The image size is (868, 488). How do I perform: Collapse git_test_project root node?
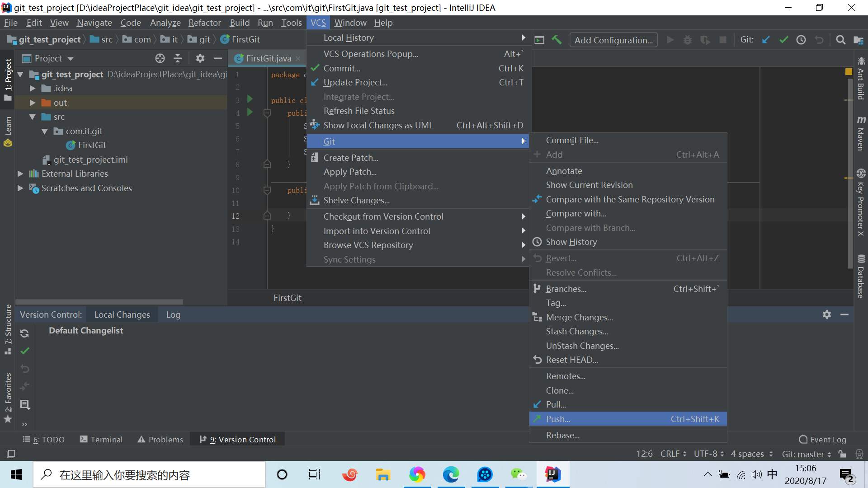pyautogui.click(x=20, y=74)
